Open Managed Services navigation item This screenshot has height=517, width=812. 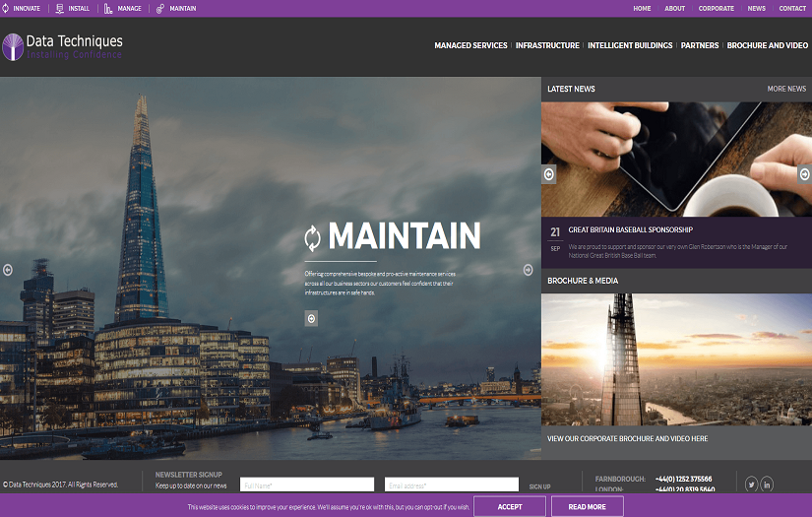470,45
